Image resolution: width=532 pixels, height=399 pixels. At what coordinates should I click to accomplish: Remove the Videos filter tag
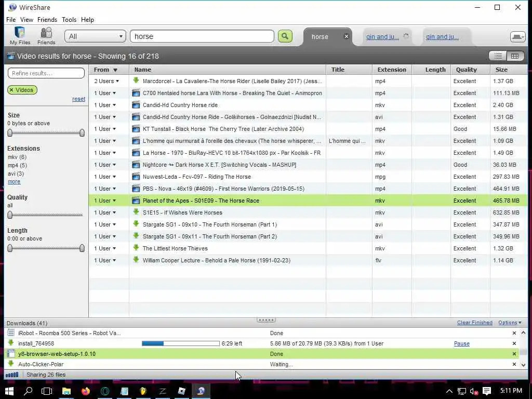coord(11,90)
